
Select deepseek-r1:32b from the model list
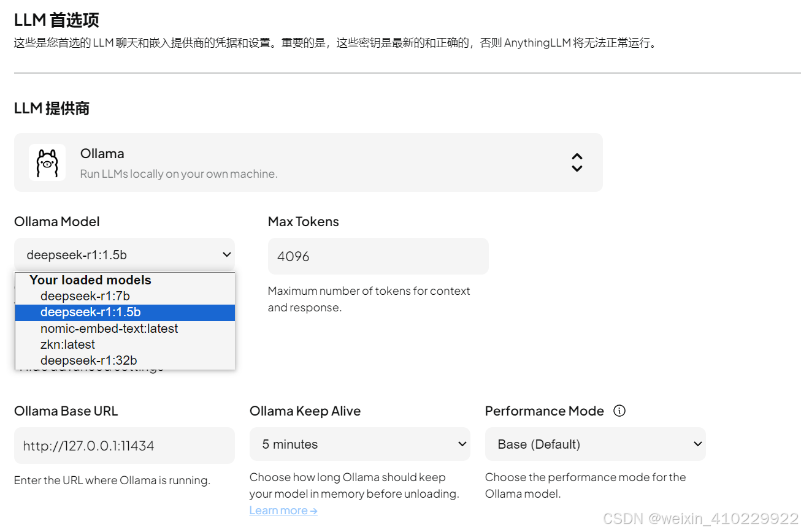click(125, 360)
